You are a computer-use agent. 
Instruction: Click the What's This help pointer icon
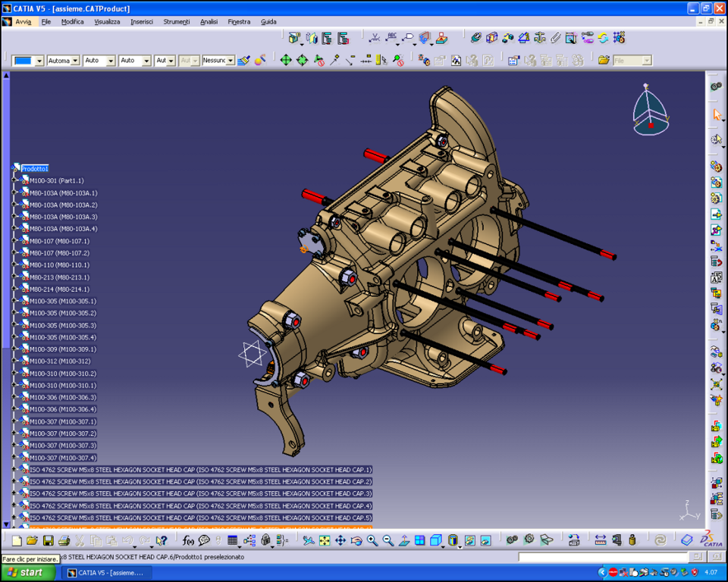[161, 540]
